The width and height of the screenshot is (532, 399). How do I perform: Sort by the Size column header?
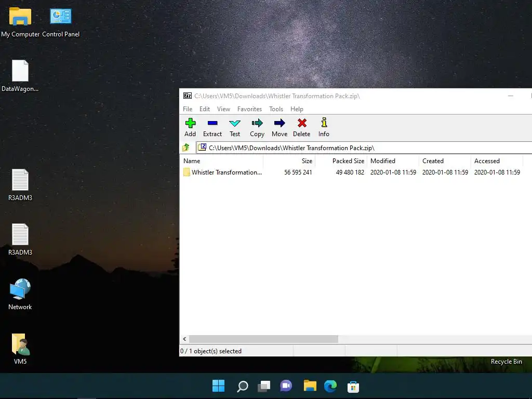tap(289, 161)
